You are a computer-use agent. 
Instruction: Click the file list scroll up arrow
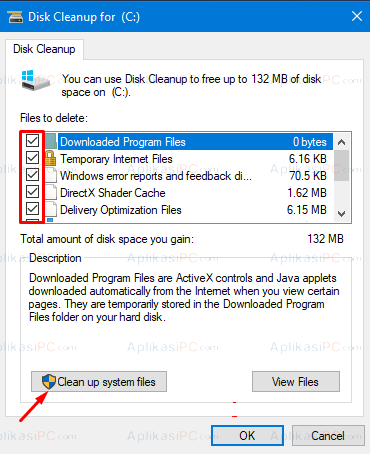pos(341,142)
